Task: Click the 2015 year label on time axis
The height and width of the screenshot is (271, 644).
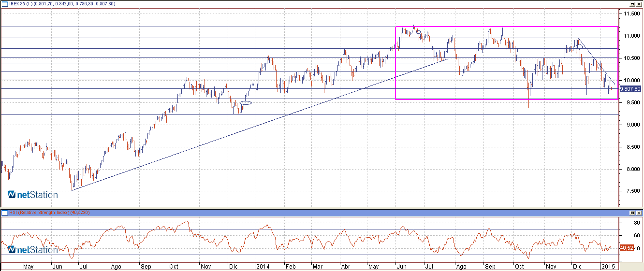Action: point(608,266)
